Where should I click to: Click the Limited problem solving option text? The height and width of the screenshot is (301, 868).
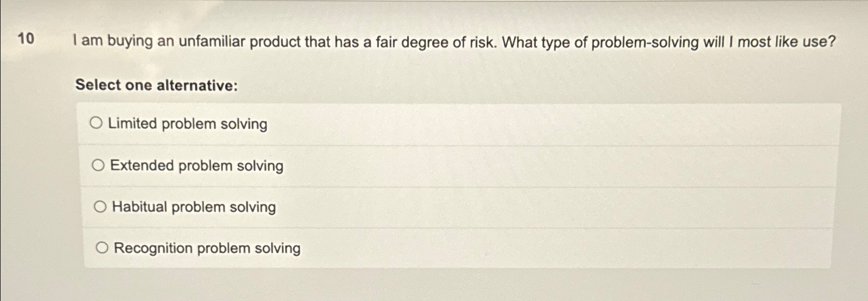pyautogui.click(x=188, y=124)
